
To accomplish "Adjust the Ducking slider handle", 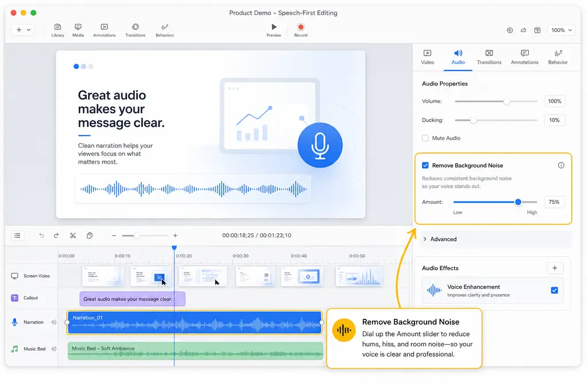I will pos(473,120).
